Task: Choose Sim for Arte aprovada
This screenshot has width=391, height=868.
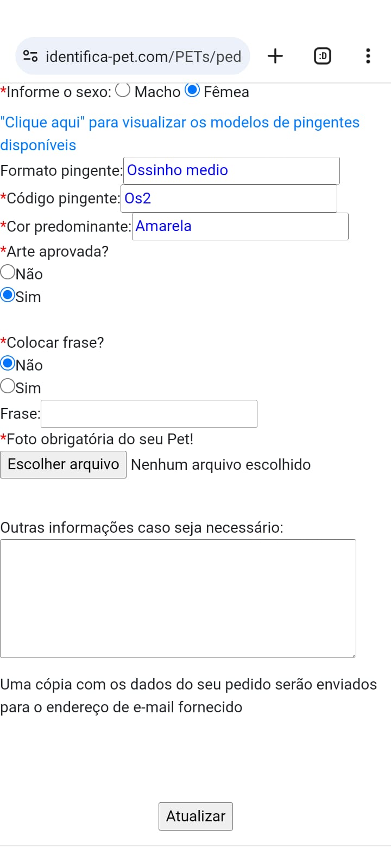Action: tap(8, 295)
